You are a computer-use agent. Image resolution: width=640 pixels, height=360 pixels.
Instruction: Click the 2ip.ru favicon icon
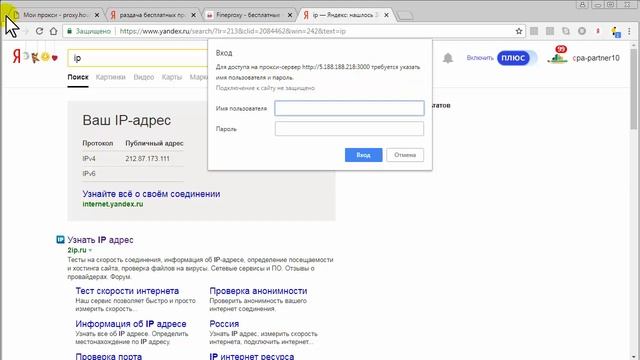coord(60,240)
